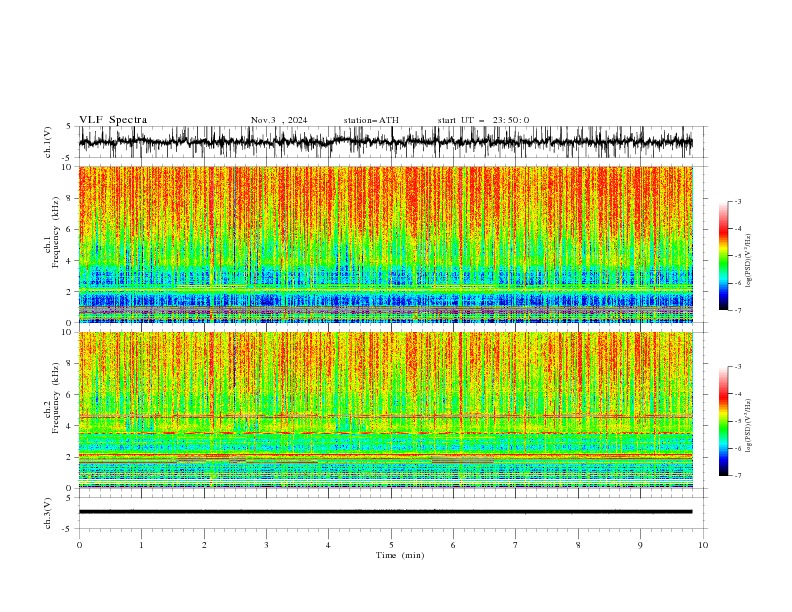Click the time axis tick label '10'
Image resolution: width=792 pixels, height=612 pixels.
click(x=703, y=545)
